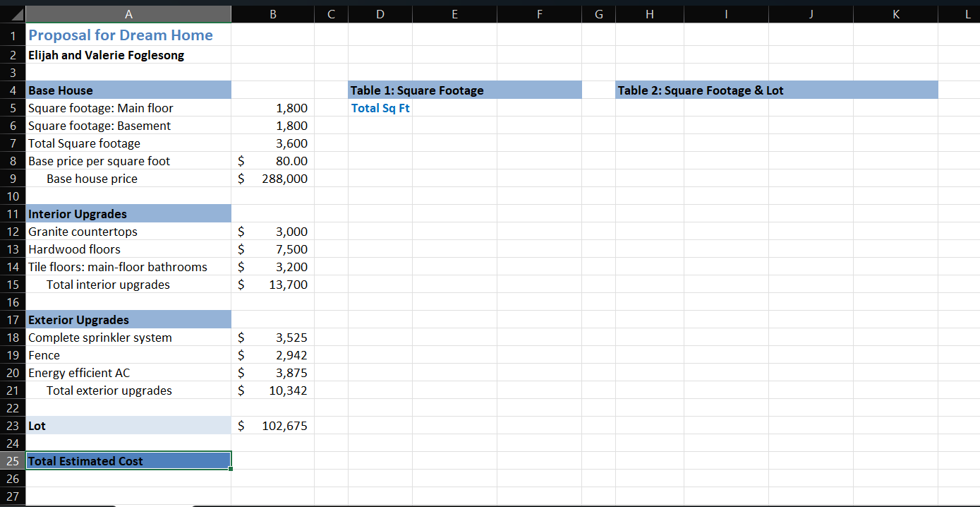
Task: Select column K using its header
Action: coord(895,13)
